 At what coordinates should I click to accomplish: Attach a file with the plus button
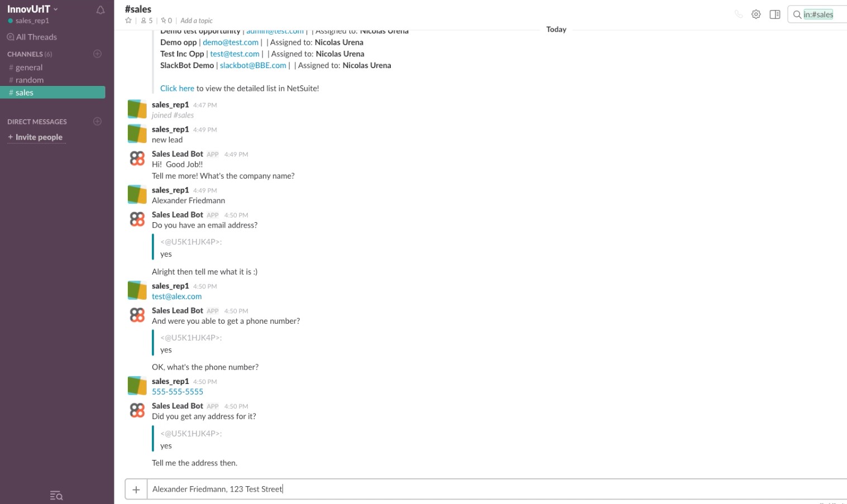(x=136, y=489)
